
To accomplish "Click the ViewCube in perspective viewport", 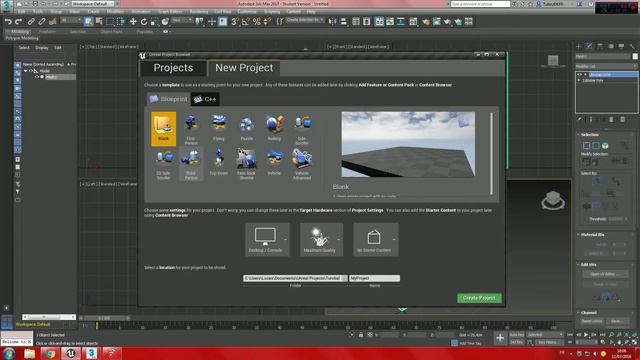I will (553, 200).
